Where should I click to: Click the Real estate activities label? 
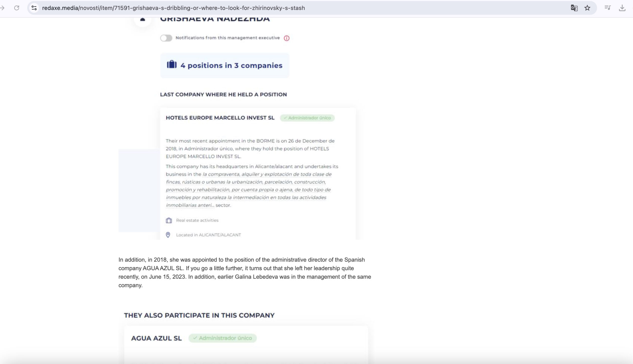(197, 220)
